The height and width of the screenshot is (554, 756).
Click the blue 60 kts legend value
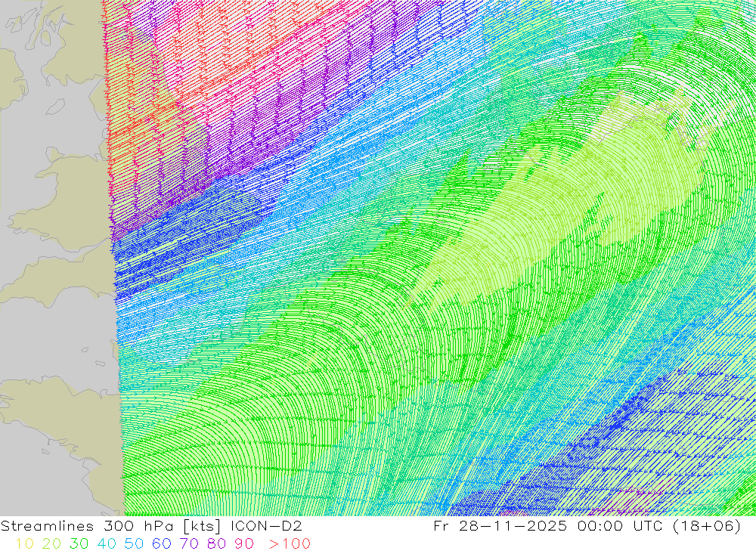(x=162, y=544)
